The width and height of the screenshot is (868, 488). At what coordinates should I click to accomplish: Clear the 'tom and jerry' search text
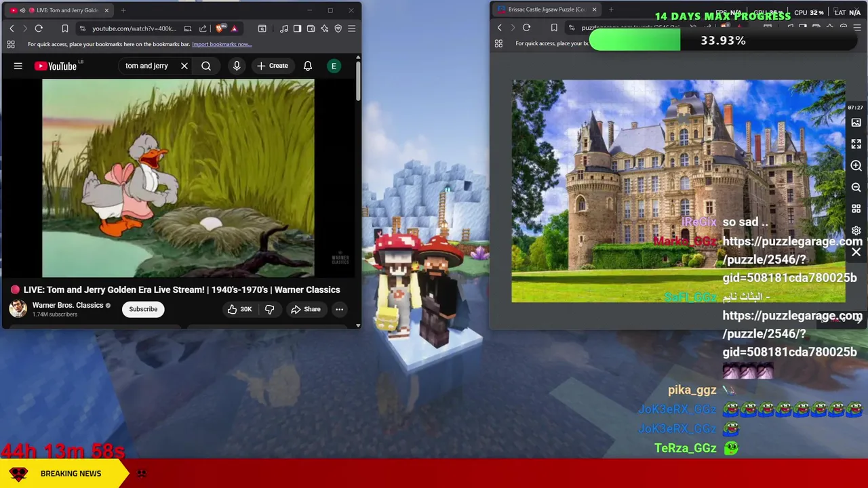pos(184,66)
